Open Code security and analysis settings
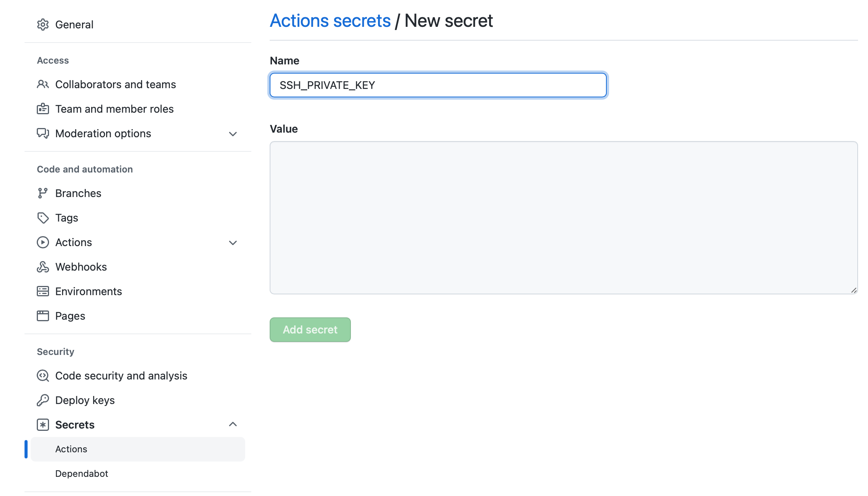868x496 pixels. (121, 375)
